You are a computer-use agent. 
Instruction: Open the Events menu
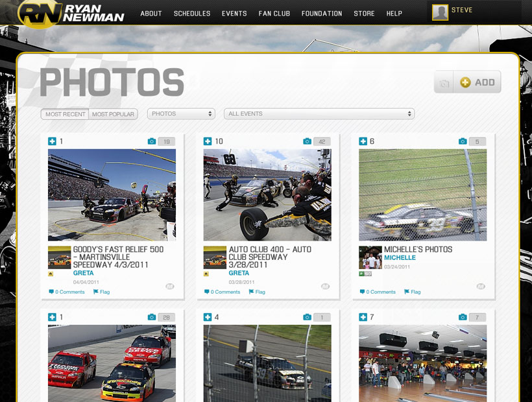pos(234,14)
